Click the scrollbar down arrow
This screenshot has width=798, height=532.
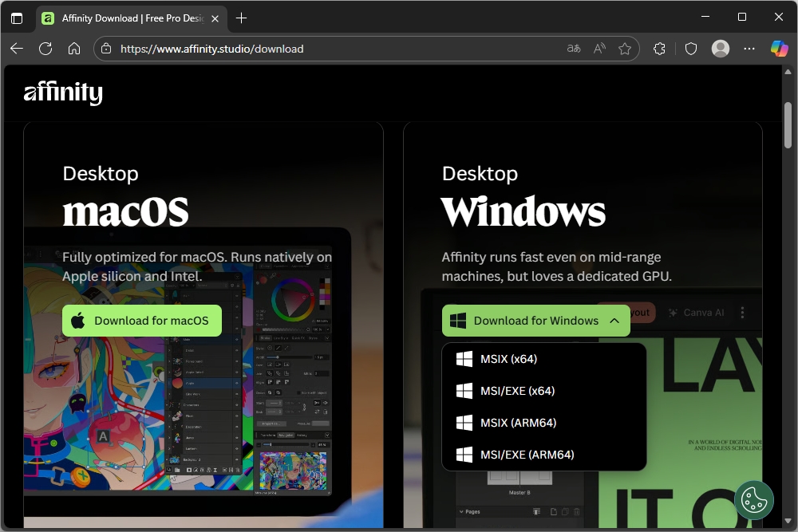coord(788,521)
